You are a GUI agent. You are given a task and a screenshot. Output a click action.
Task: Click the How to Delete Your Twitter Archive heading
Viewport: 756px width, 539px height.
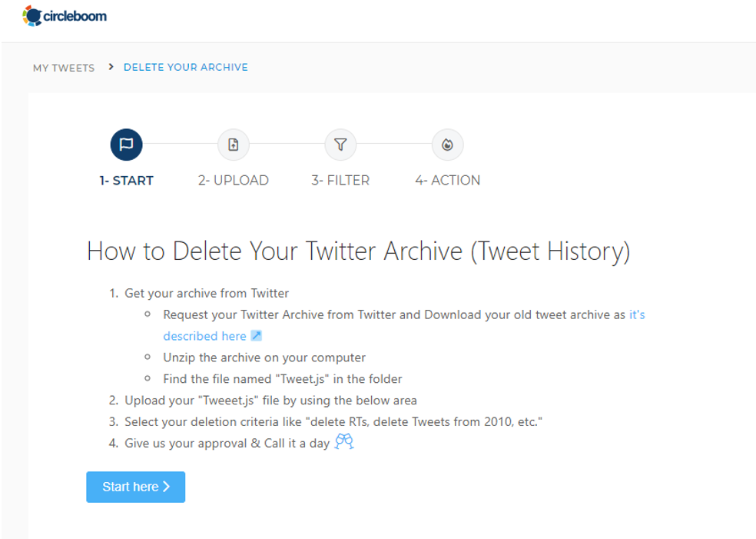point(358,251)
